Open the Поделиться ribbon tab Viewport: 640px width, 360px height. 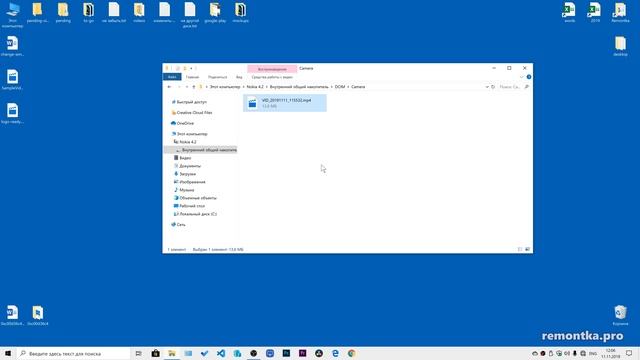click(217, 77)
